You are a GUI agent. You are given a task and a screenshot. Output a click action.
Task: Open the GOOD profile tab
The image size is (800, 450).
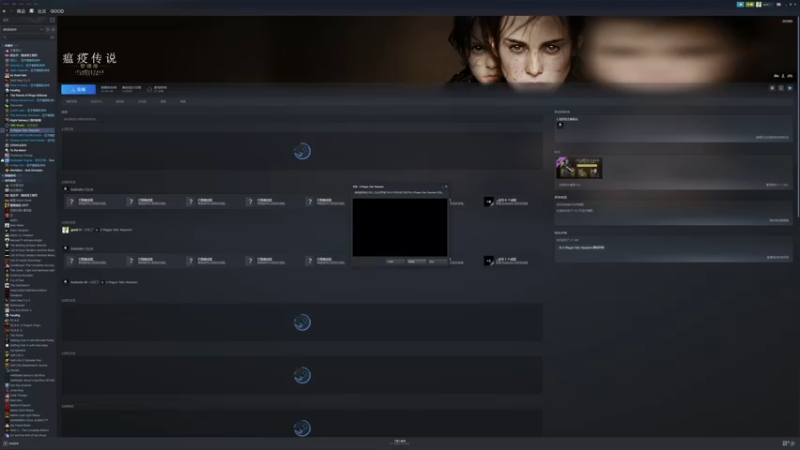point(57,11)
